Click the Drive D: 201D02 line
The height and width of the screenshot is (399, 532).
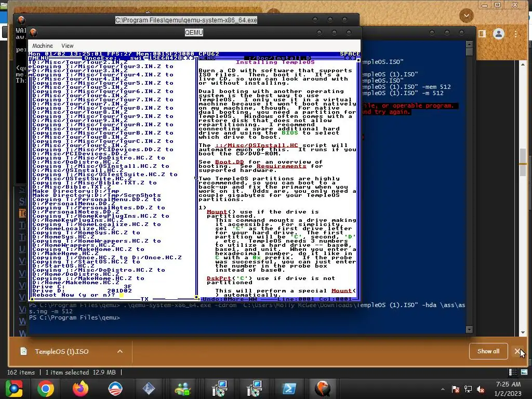click(82, 291)
